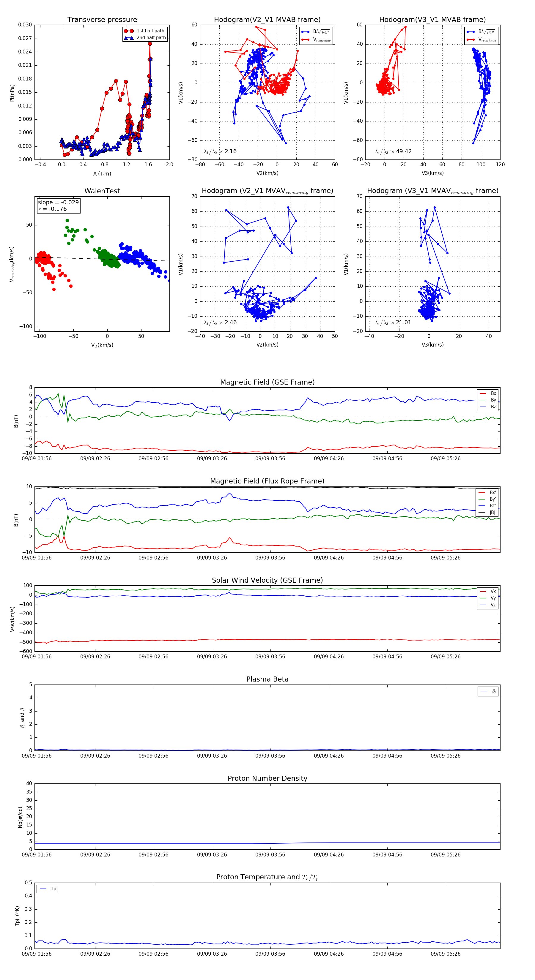This screenshot has height=980, width=535.
Task: Click the 'Magnetic Field (GSE Frame)' title
Action: (x=267, y=382)
